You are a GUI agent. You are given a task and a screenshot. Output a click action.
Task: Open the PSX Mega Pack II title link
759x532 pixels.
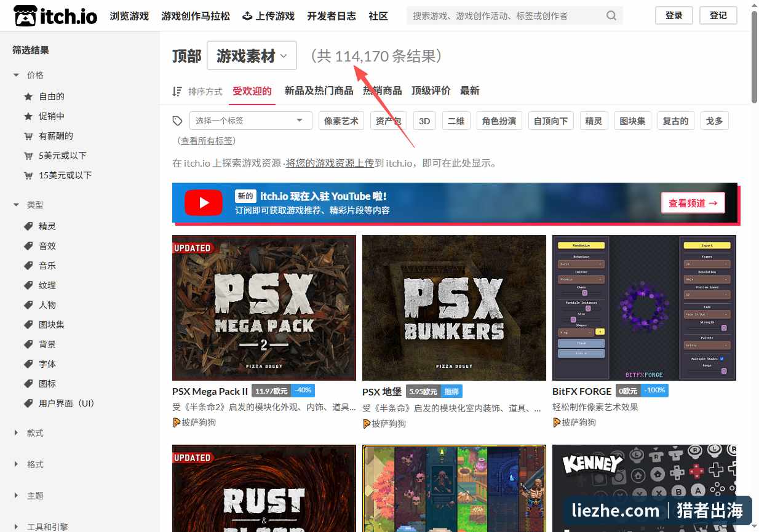tap(210, 391)
